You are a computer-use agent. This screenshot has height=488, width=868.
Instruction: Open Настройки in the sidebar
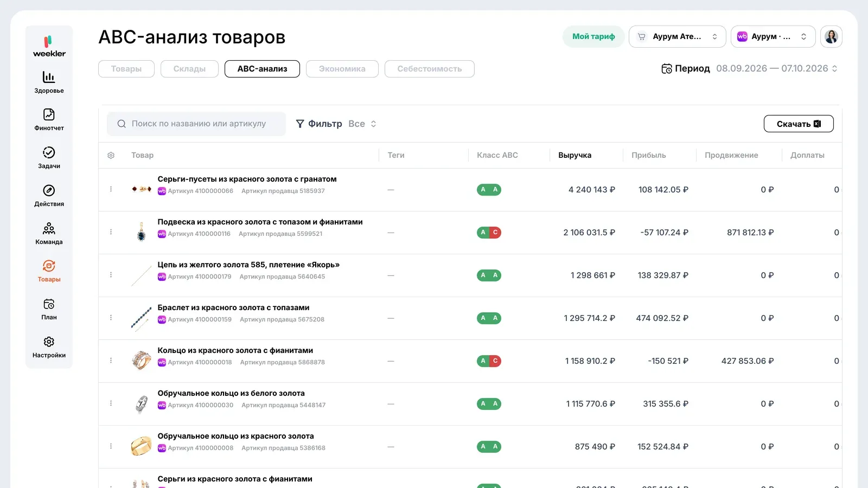(49, 347)
